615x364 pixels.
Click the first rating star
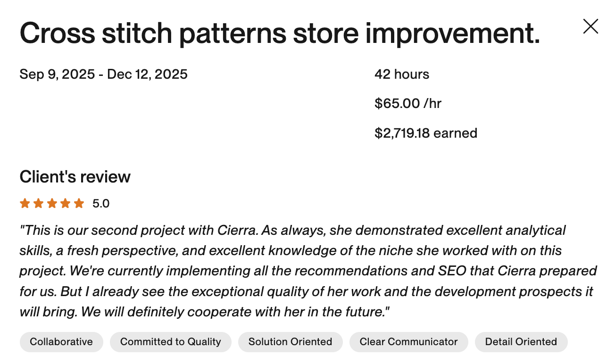25,204
